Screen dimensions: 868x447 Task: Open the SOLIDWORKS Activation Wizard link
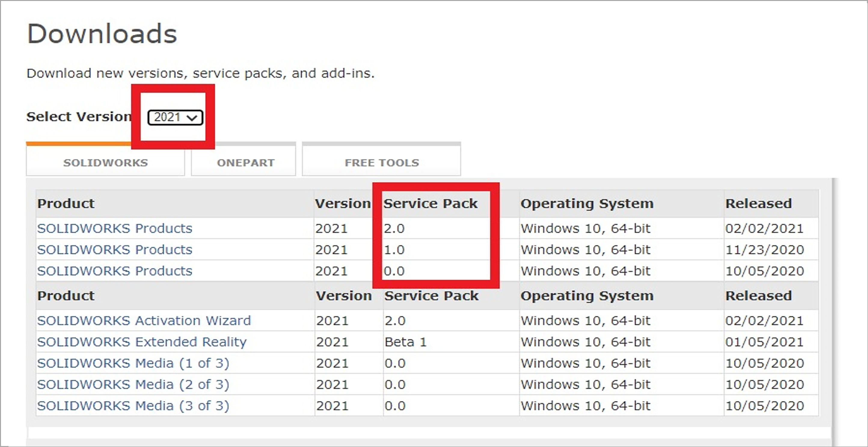tap(144, 320)
